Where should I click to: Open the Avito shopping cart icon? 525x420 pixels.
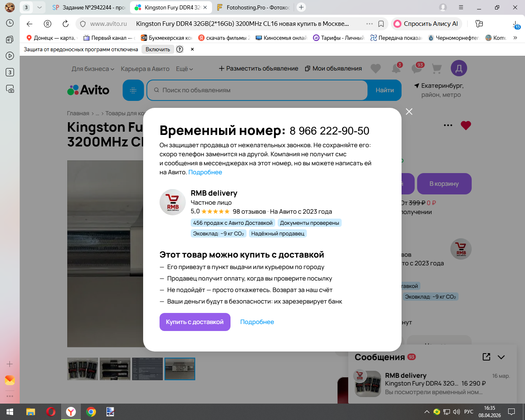coord(437,68)
